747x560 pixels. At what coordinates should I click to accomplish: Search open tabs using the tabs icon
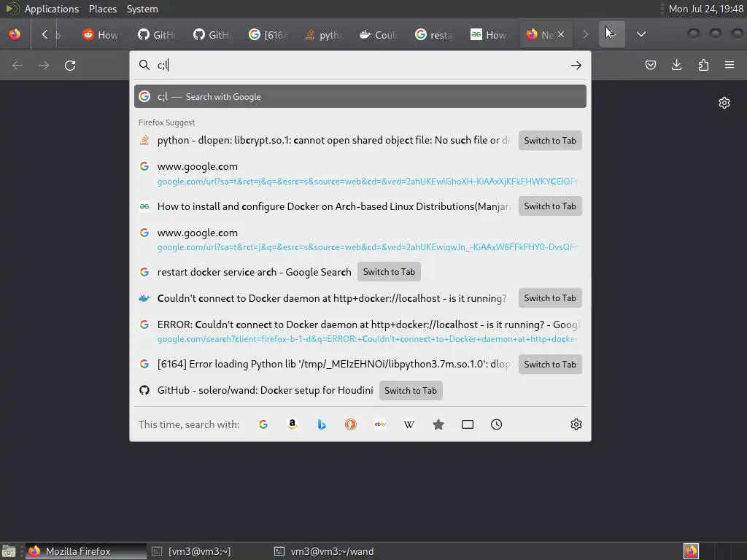click(x=468, y=424)
